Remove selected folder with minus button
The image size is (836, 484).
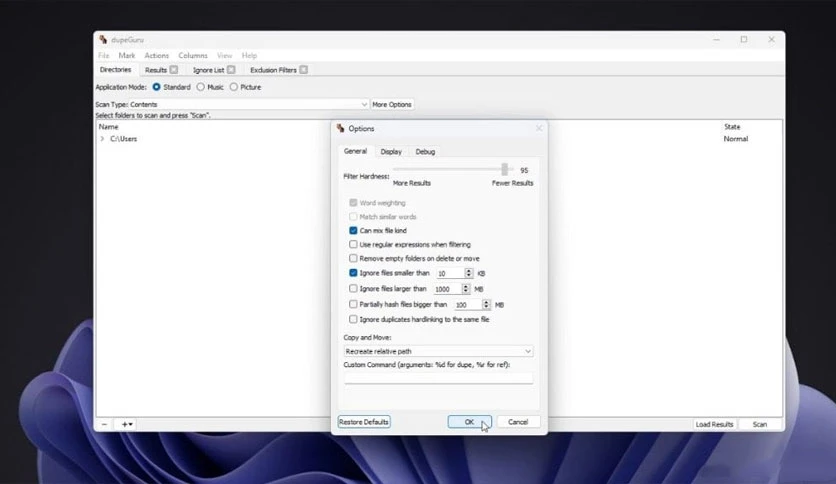coord(104,424)
